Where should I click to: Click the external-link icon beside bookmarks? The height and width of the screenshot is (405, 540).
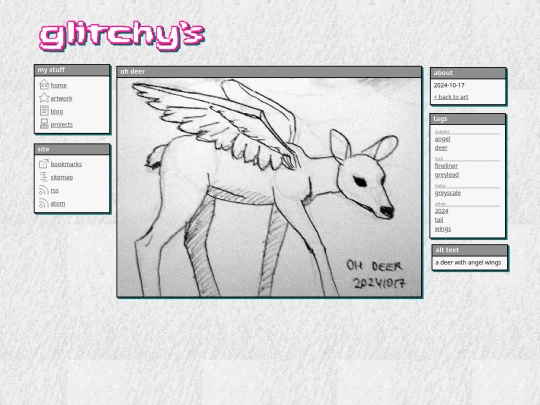pos(44,164)
